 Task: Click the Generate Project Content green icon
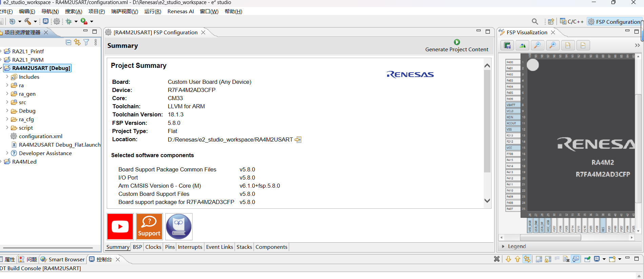pyautogui.click(x=457, y=42)
